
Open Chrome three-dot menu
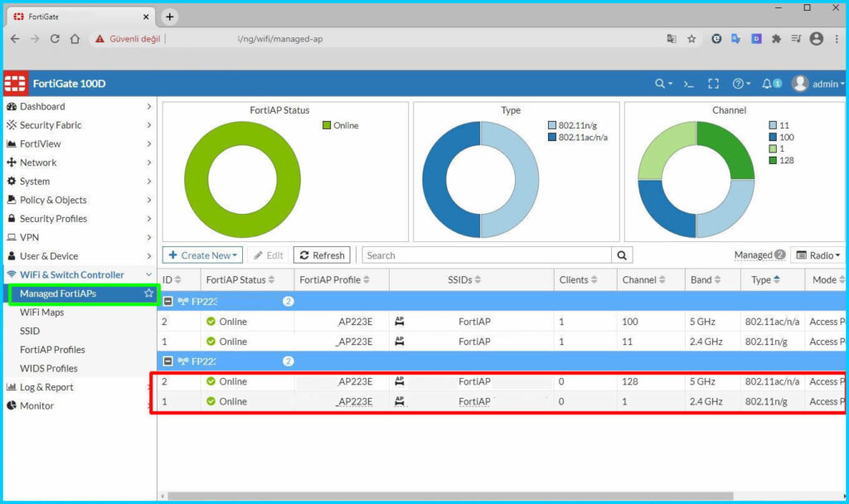pyautogui.click(x=837, y=39)
